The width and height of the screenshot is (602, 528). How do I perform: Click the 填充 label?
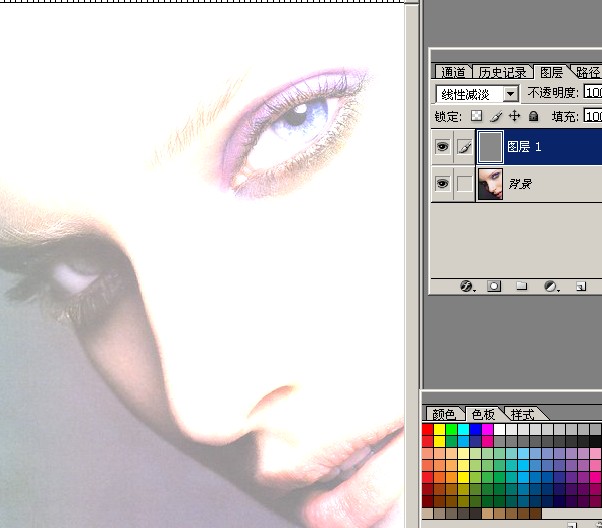[565, 116]
